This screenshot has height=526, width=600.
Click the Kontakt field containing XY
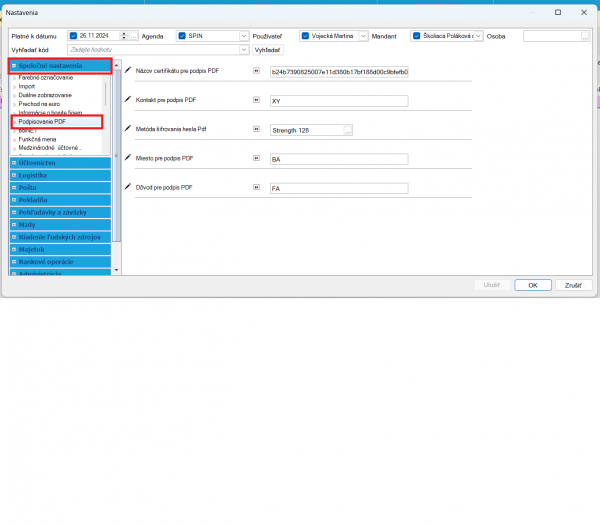pos(339,101)
